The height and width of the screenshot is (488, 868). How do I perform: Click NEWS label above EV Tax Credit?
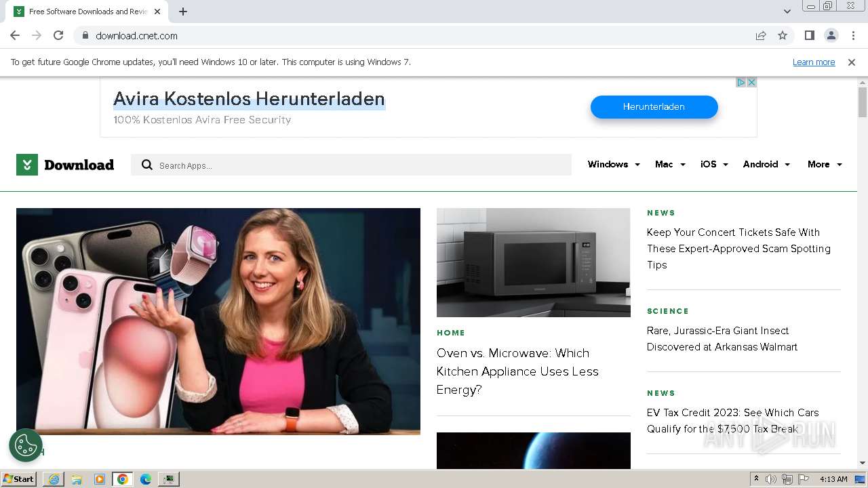pos(661,393)
